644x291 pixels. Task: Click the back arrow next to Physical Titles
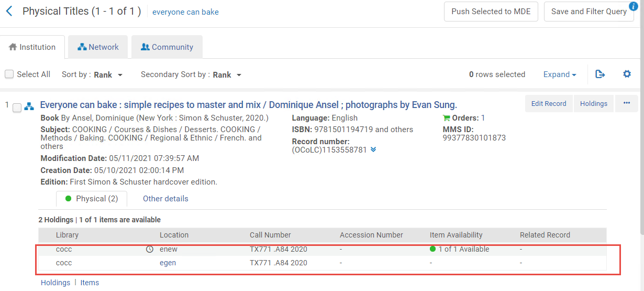coord(9,11)
